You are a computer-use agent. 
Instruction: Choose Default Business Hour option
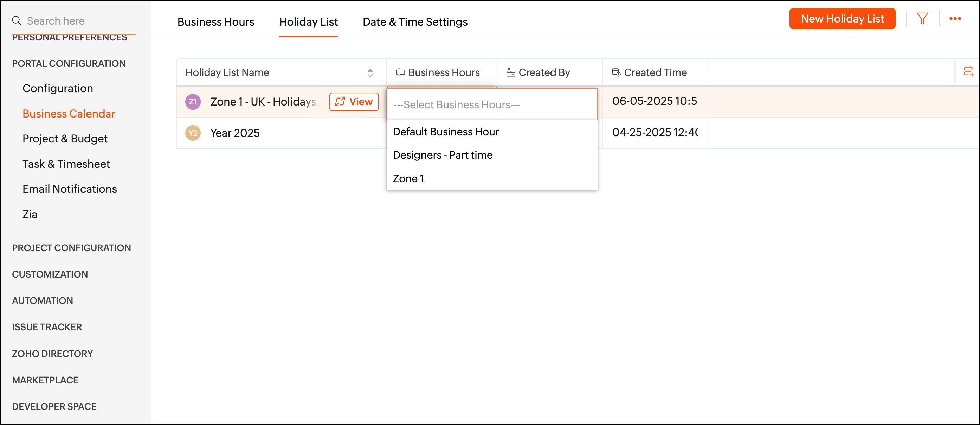pyautogui.click(x=492, y=132)
